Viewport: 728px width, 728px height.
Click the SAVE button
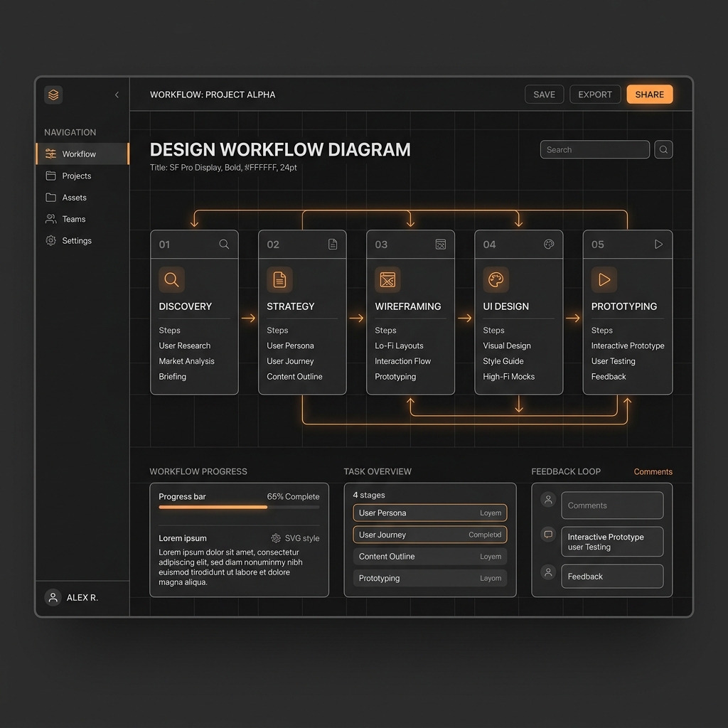coord(544,95)
